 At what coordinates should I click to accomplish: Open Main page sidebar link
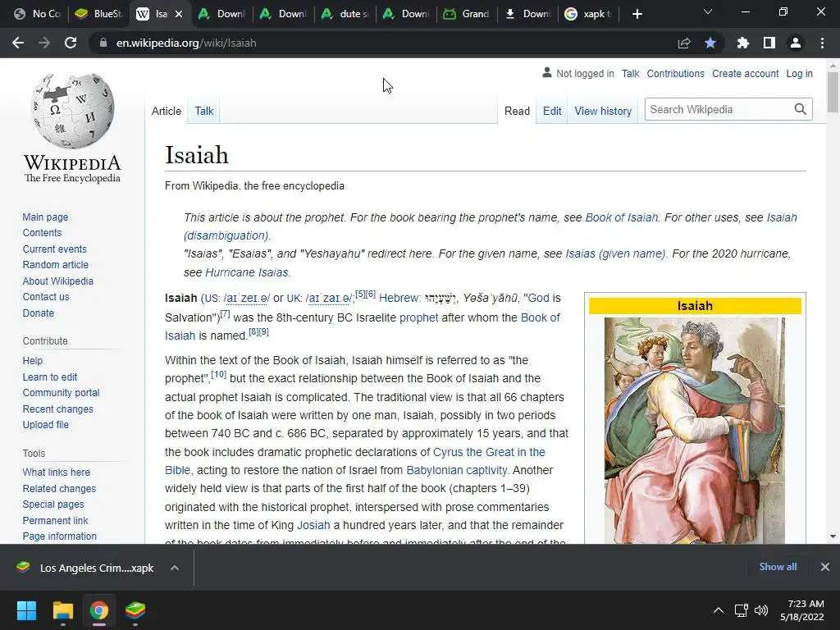[45, 217]
